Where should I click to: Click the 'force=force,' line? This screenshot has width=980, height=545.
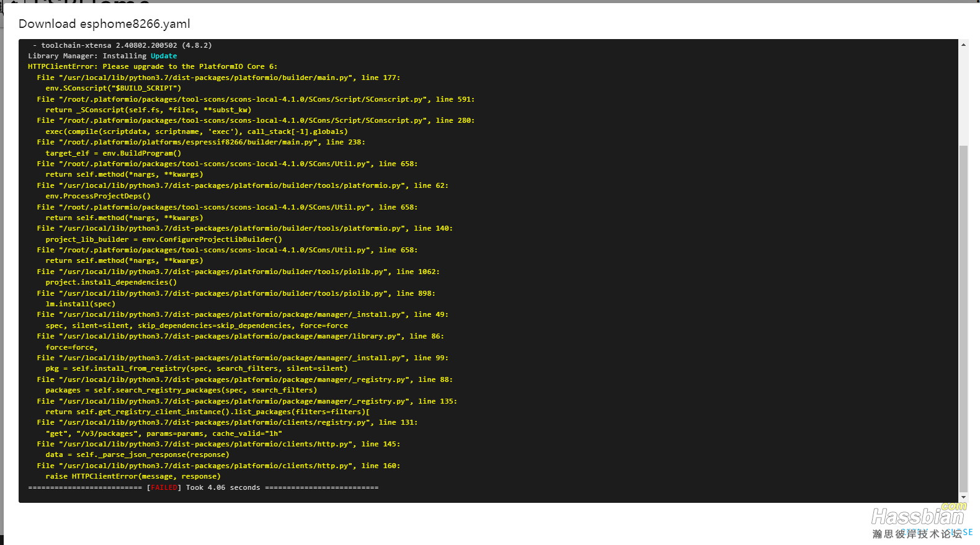click(x=71, y=347)
